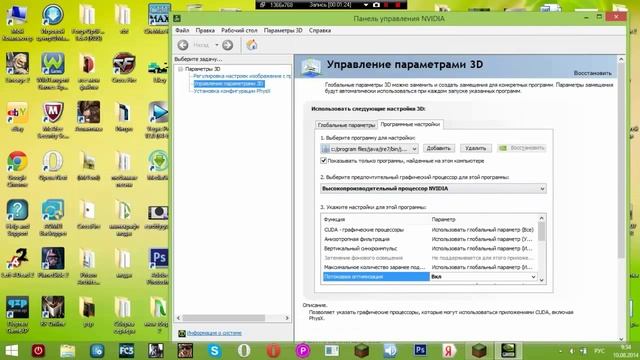The image size is (640, 360).
Task: Open Cross Fire desktop shortcut
Action: pos(124,68)
